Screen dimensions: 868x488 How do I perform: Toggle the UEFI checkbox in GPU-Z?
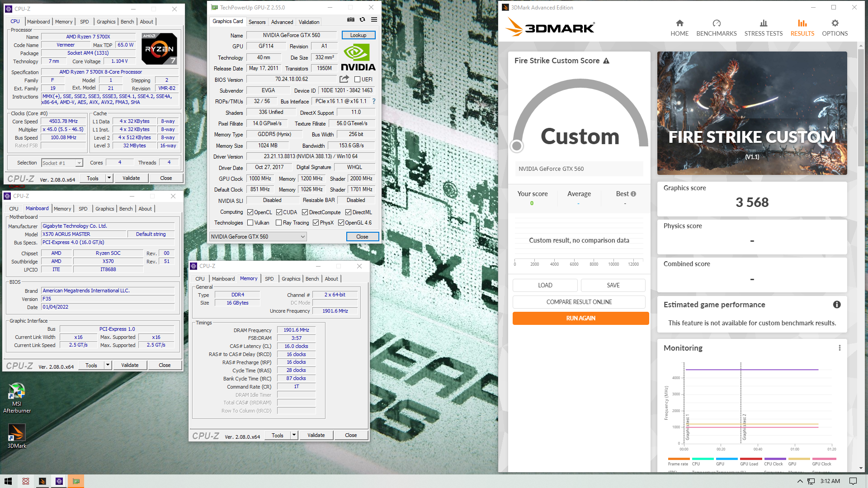[357, 80]
